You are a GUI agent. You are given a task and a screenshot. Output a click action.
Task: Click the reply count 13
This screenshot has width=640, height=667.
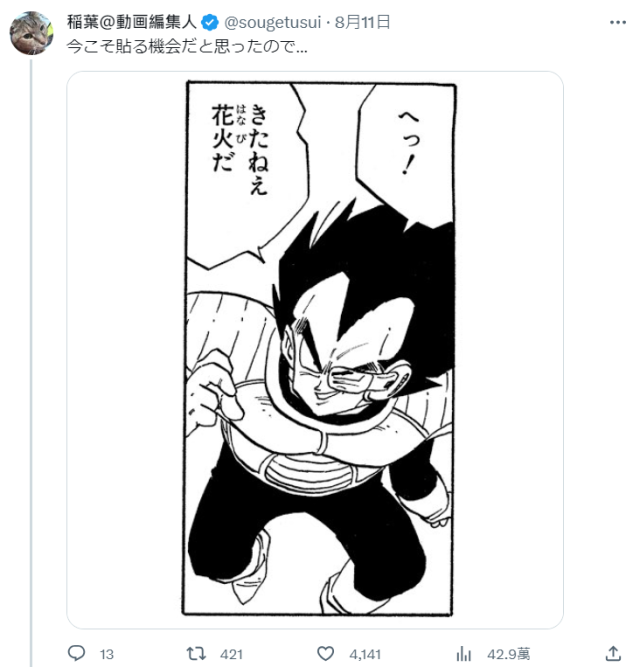click(107, 654)
